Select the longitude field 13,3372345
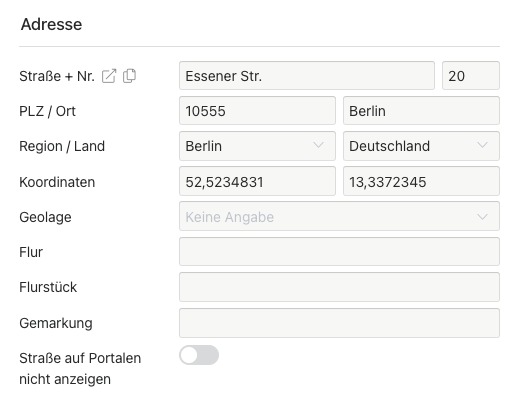This screenshot has width=514, height=400. click(x=421, y=181)
